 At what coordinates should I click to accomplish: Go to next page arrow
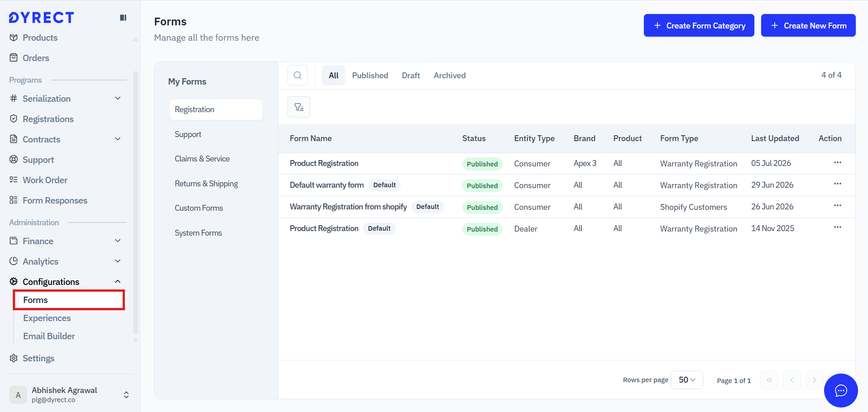(814, 380)
